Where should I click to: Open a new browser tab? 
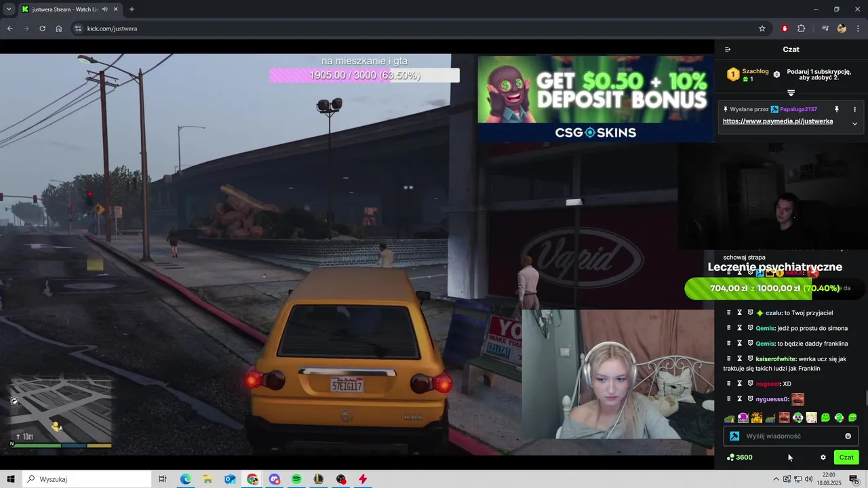coord(132,9)
